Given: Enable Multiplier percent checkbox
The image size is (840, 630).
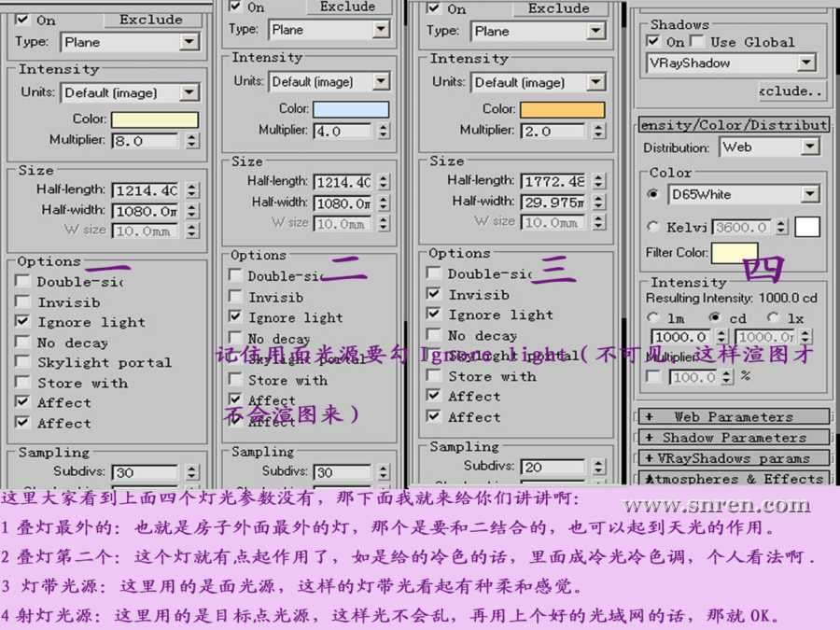Looking at the screenshot, I should point(653,377).
